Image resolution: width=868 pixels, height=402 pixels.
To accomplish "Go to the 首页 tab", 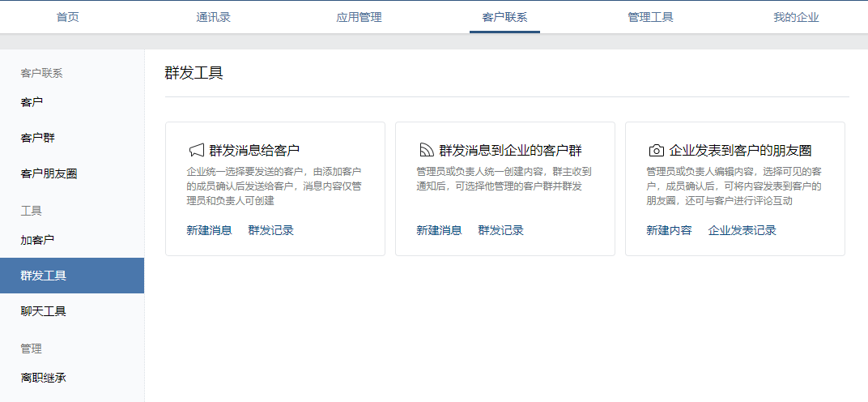I will click(68, 17).
